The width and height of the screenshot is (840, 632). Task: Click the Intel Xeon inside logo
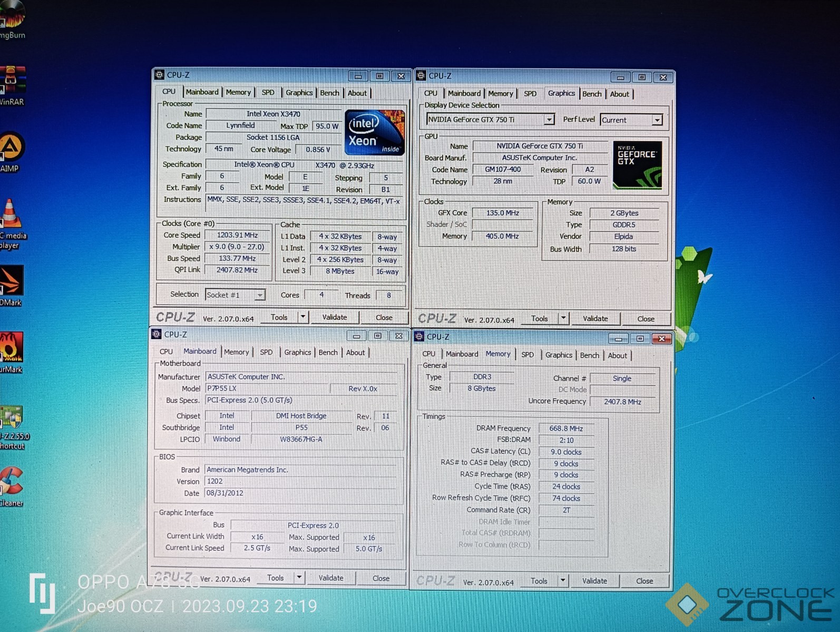(375, 132)
